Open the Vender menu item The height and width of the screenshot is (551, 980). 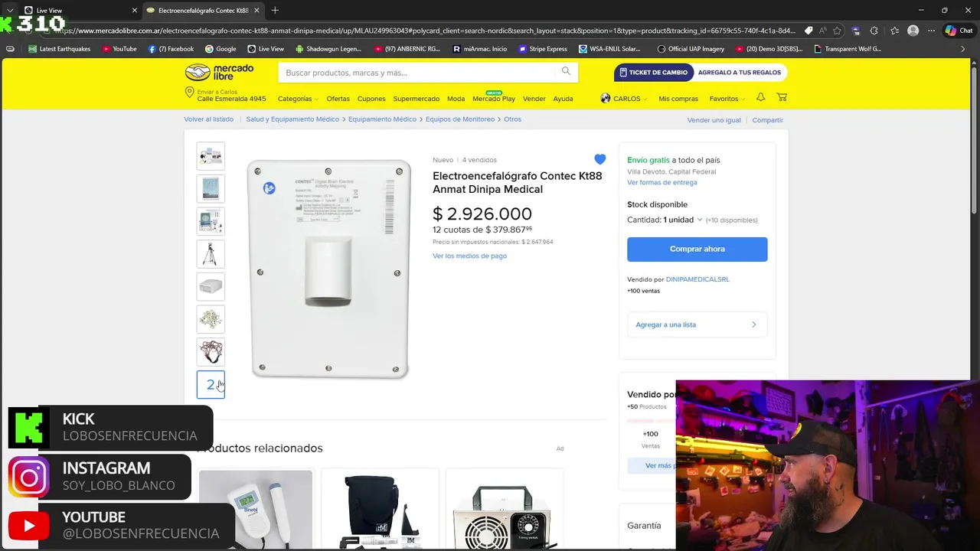(x=534, y=99)
